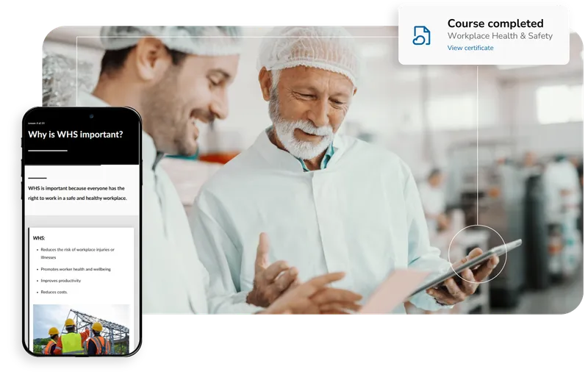588x380 pixels.
Task: Click the short black divider line
Action: [x=37, y=178]
